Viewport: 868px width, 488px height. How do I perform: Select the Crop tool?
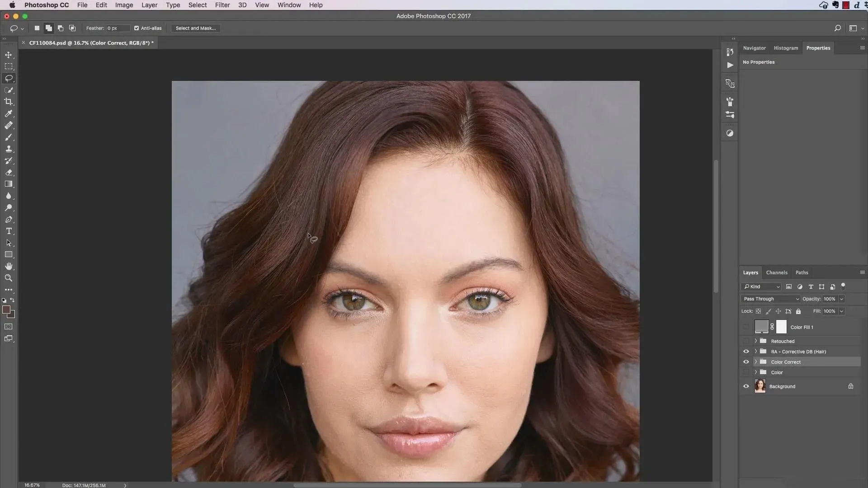click(9, 102)
